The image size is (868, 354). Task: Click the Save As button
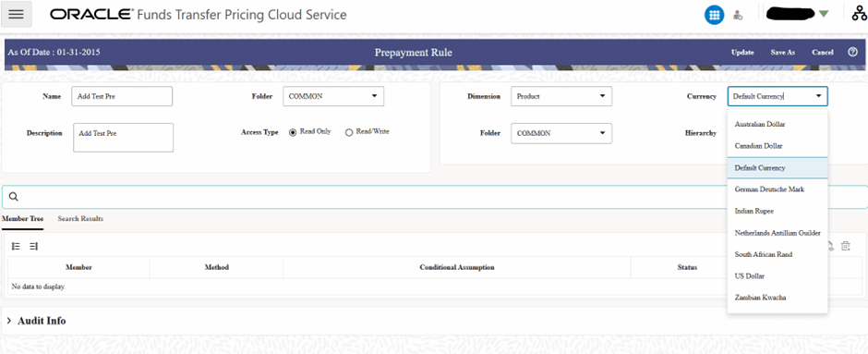click(783, 53)
